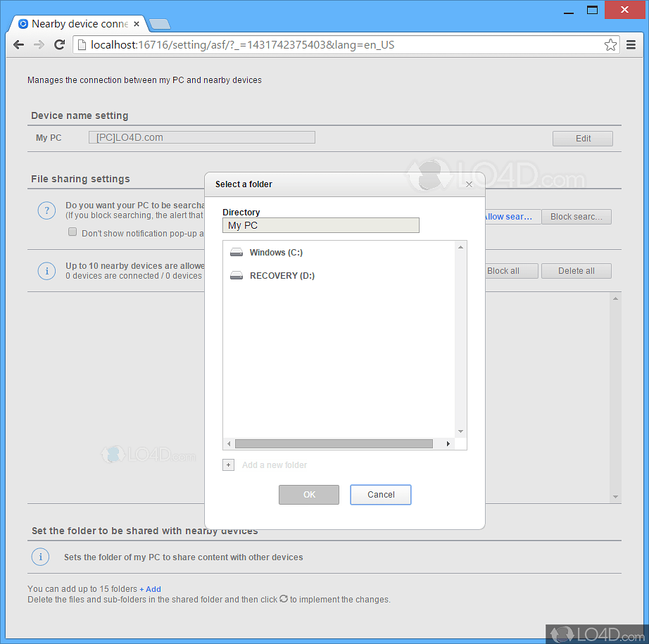Click the question mark help icon
Image resolution: width=649 pixels, height=644 pixels.
coord(46,210)
